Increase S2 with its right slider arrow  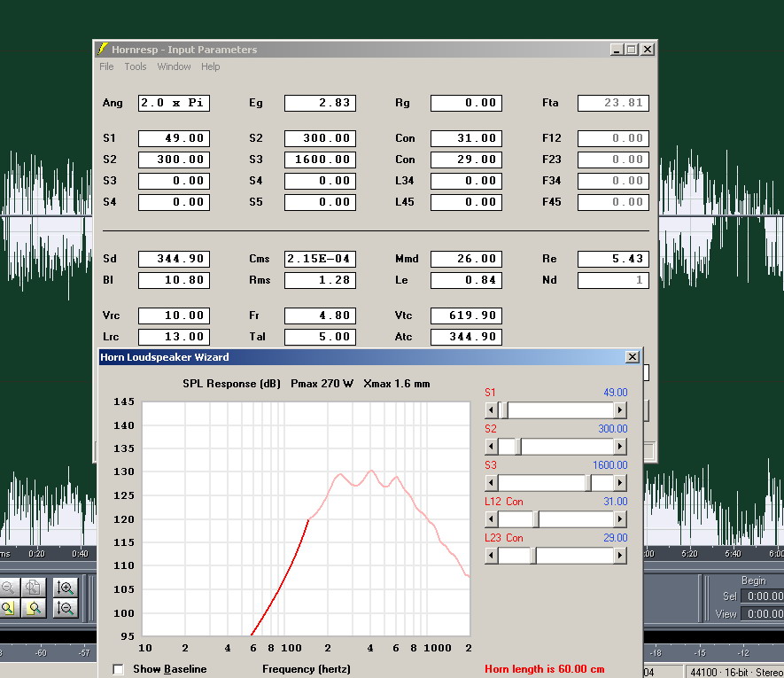[620, 447]
